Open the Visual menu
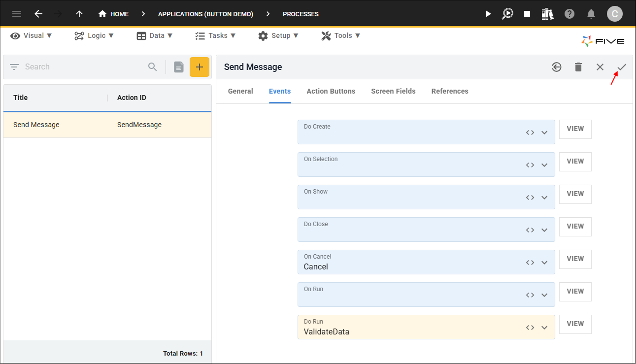Screen dimensions: 636x364 tap(31, 35)
